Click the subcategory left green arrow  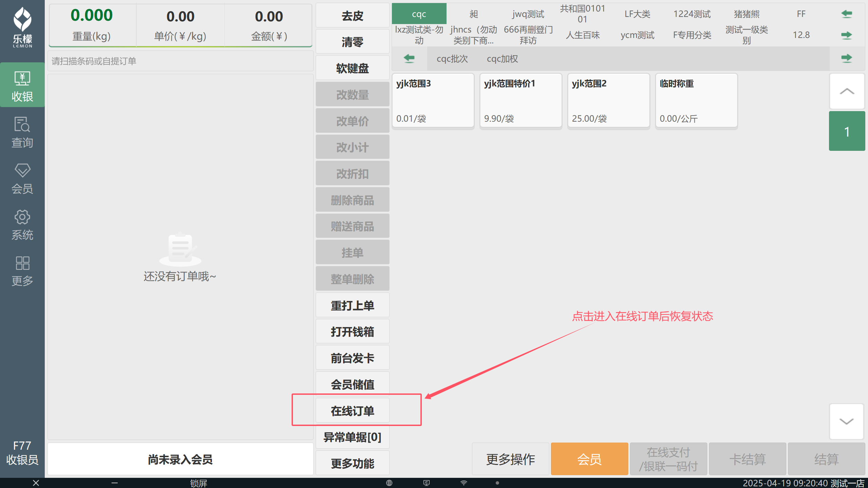pyautogui.click(x=409, y=58)
